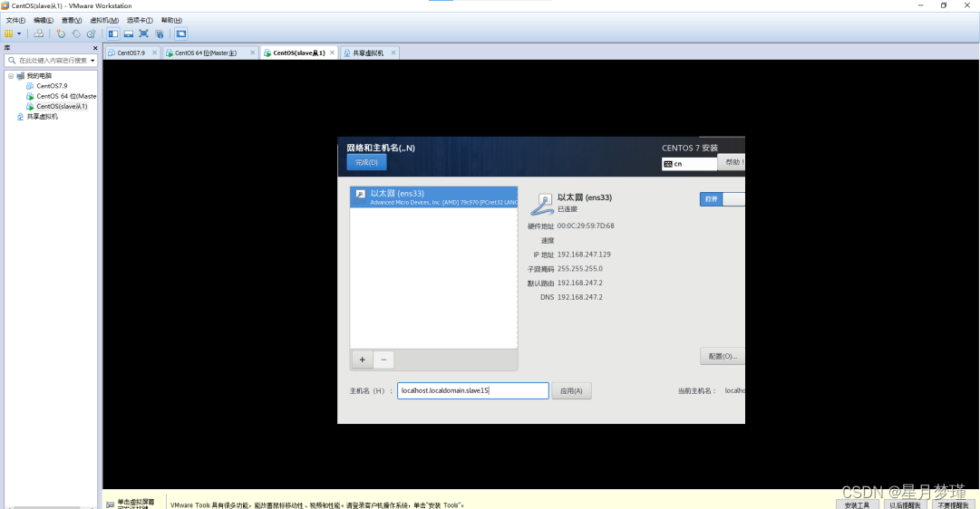Select 共享虚拟机 in the library tree

coord(42,116)
